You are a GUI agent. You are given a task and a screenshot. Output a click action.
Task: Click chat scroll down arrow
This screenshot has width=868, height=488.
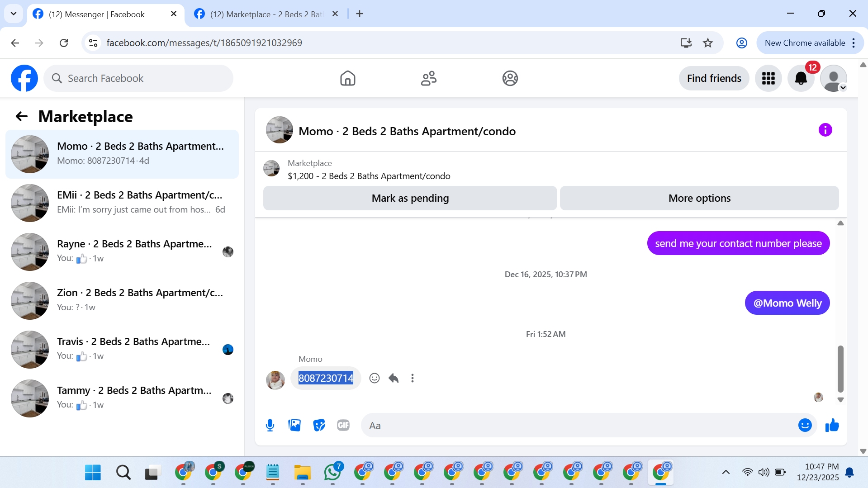(x=840, y=400)
